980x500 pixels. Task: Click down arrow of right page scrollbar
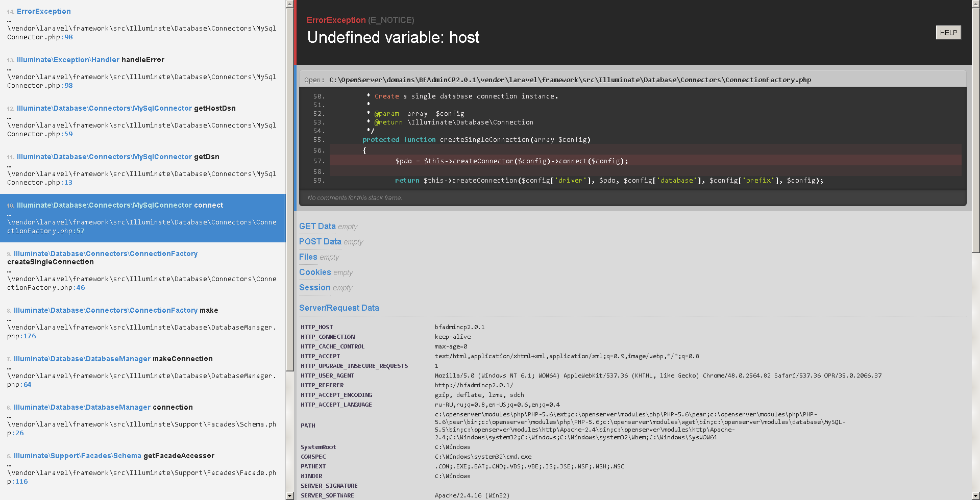click(975, 495)
